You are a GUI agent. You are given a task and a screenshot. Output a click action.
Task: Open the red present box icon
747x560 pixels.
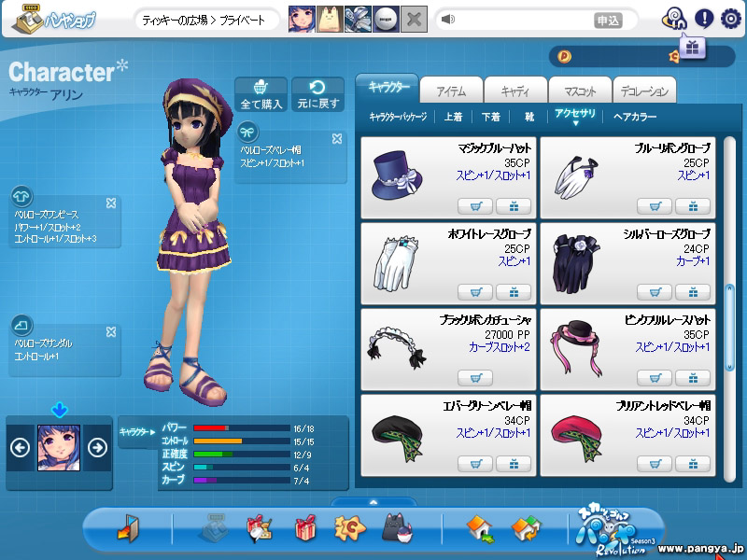[x=305, y=527]
